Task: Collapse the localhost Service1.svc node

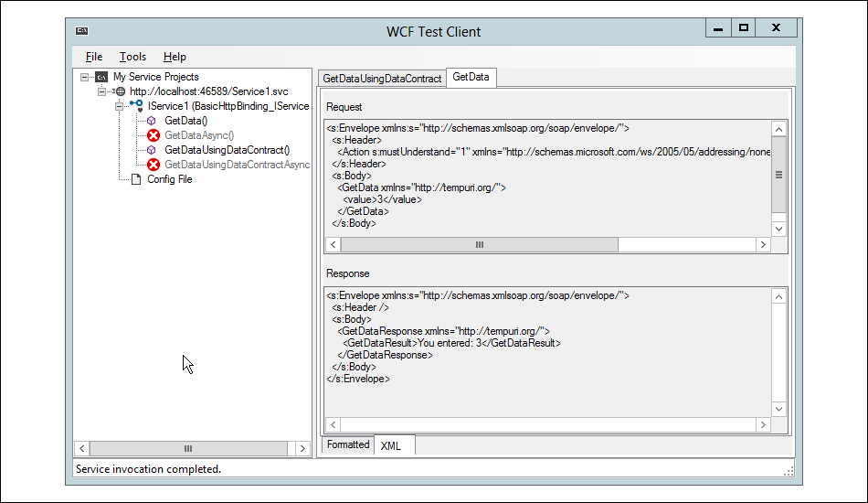Action: point(101,91)
